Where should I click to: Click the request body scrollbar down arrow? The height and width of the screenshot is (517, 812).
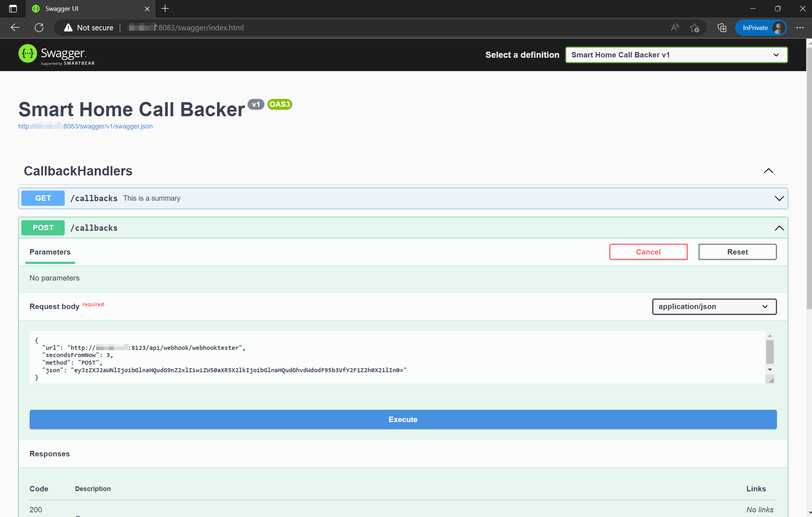click(770, 369)
